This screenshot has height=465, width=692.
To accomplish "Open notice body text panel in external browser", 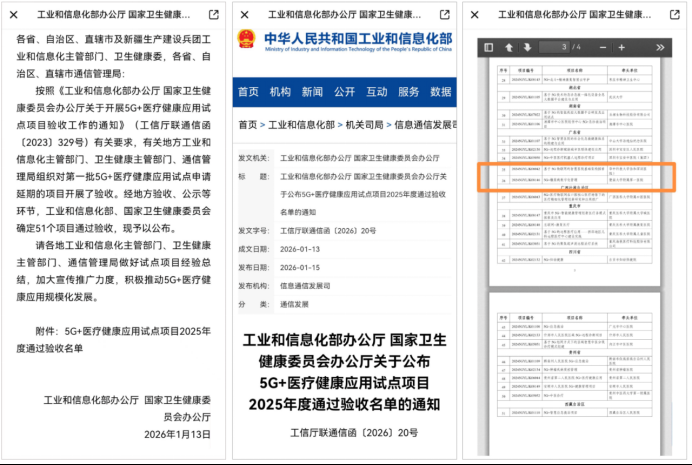I will point(214,15).
